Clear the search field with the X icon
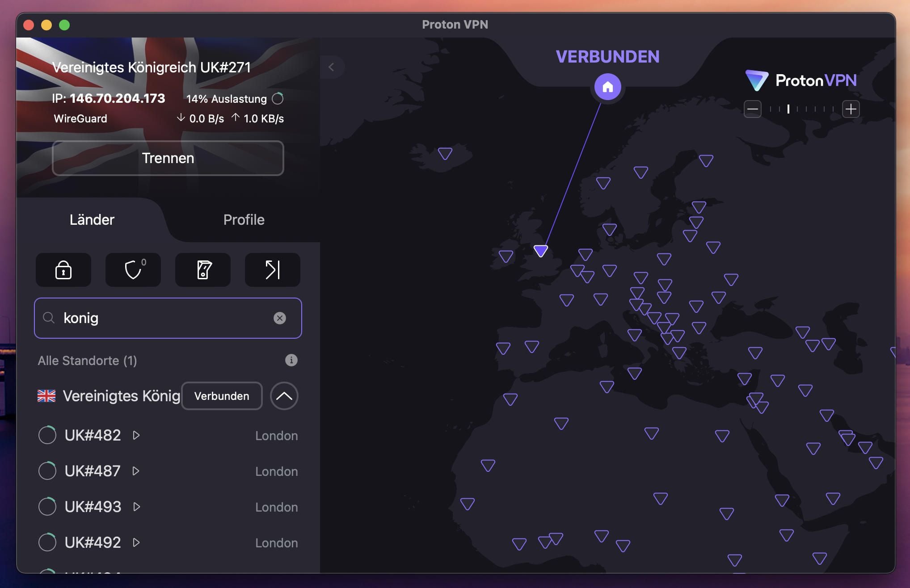910x588 pixels. [x=280, y=318]
